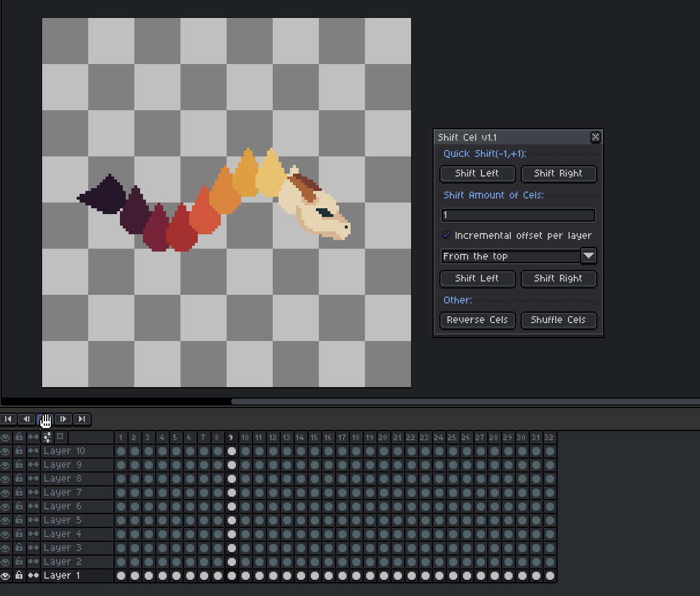Select Layer 1 cel at frame 1
The height and width of the screenshot is (596, 700).
(x=121, y=576)
